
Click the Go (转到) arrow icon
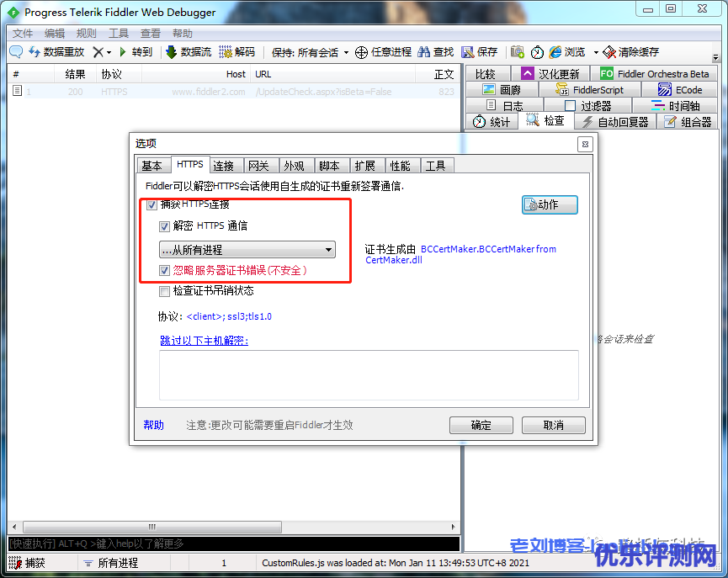click(x=123, y=52)
